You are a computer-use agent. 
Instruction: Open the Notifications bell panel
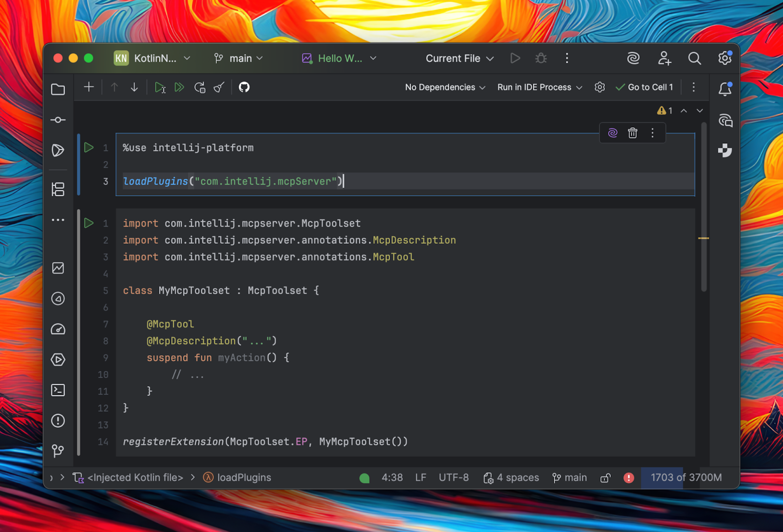[725, 89]
